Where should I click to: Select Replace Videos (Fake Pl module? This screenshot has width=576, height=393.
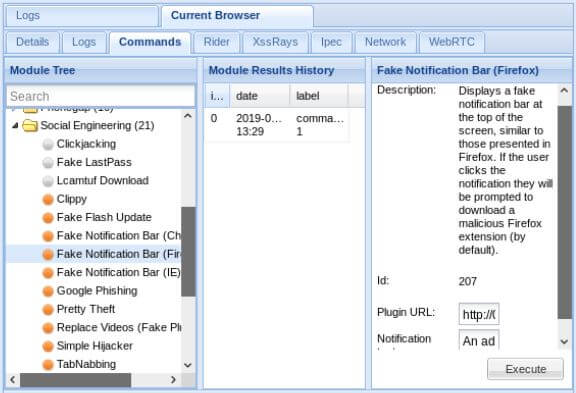[119, 328]
